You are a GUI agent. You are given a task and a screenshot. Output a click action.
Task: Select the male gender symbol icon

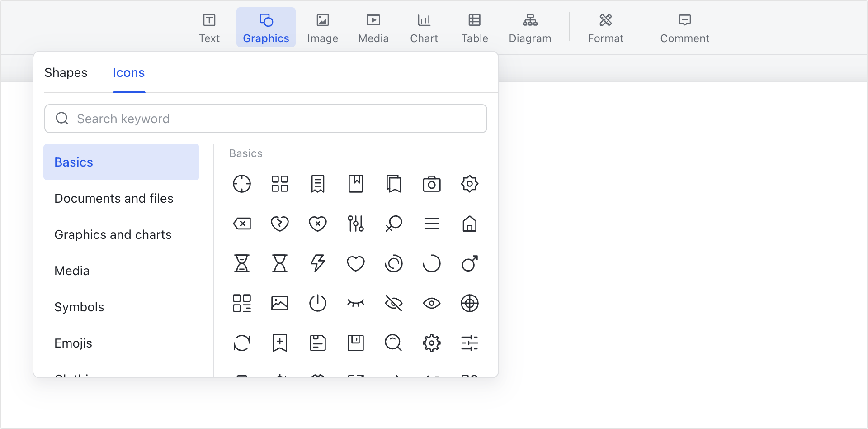469,264
